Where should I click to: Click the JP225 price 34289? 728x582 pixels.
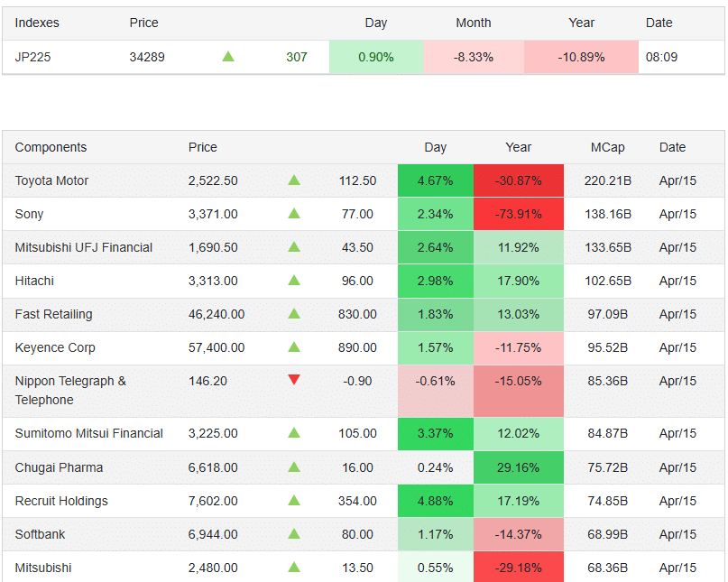point(147,57)
